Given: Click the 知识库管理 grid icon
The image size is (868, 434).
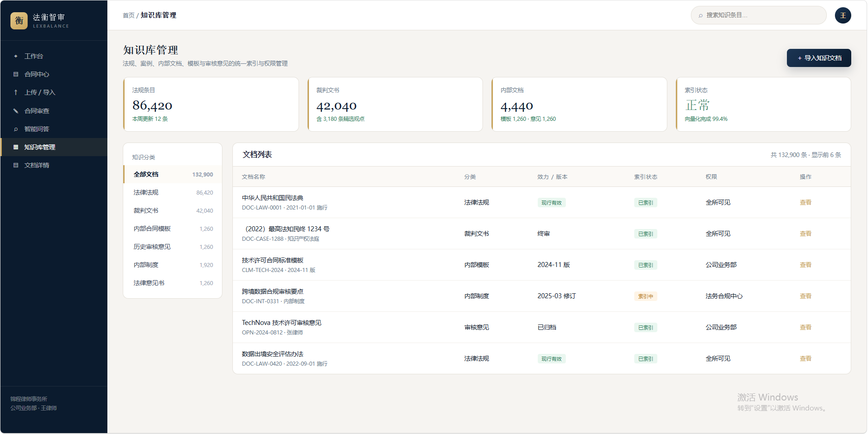Looking at the screenshot, I should click(x=16, y=147).
